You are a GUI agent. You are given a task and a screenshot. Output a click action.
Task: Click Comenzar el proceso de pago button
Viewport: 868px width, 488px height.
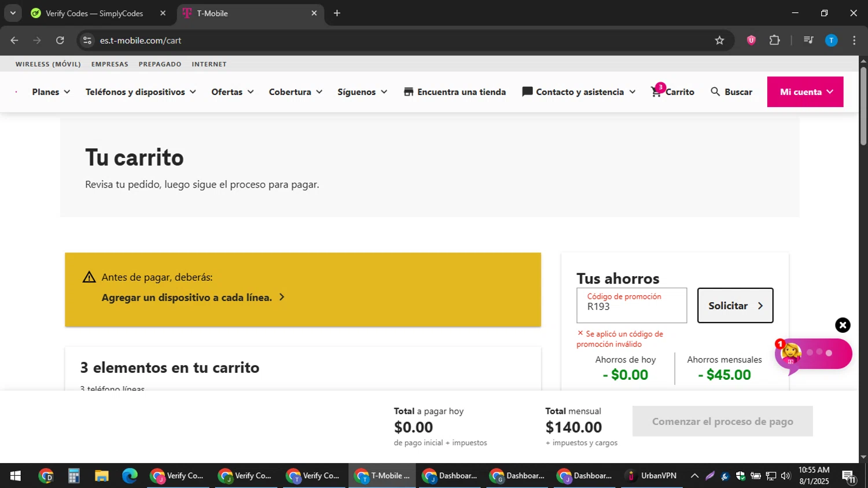pyautogui.click(x=722, y=421)
